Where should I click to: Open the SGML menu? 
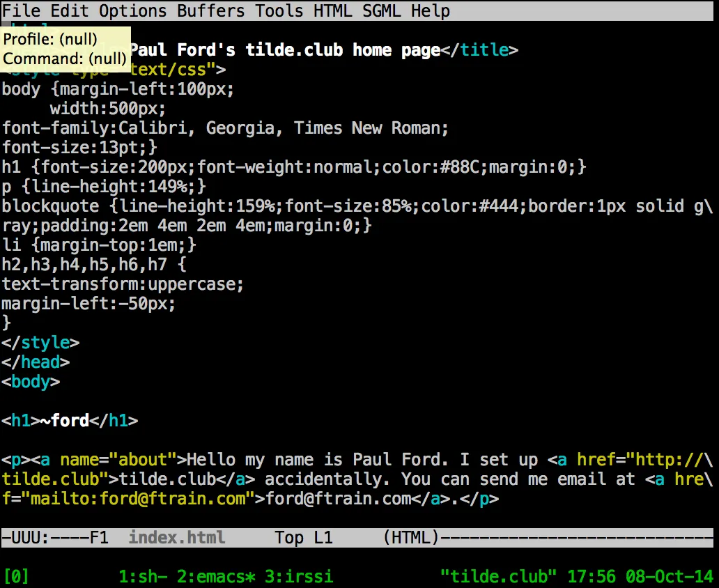click(382, 10)
